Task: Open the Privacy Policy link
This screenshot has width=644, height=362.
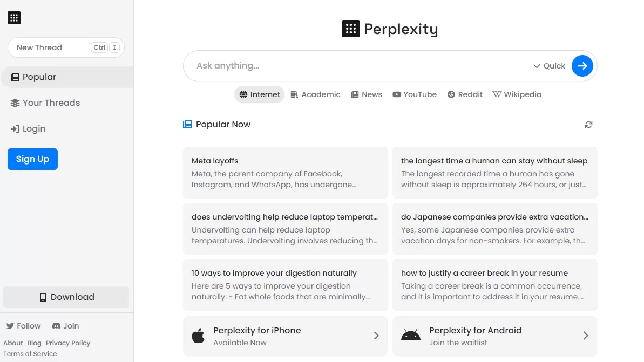Action: click(x=68, y=343)
